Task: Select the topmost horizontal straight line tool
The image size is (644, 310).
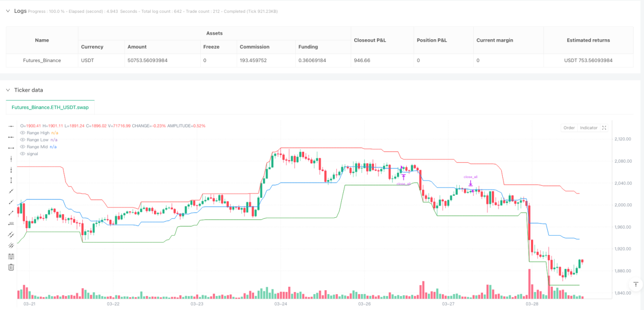Action: coord(11,126)
